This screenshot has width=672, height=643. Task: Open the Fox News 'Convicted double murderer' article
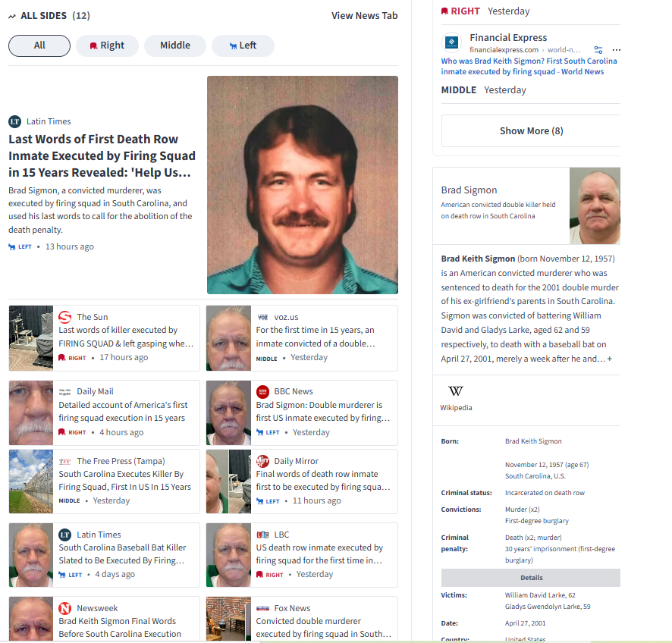pyautogui.click(x=324, y=628)
